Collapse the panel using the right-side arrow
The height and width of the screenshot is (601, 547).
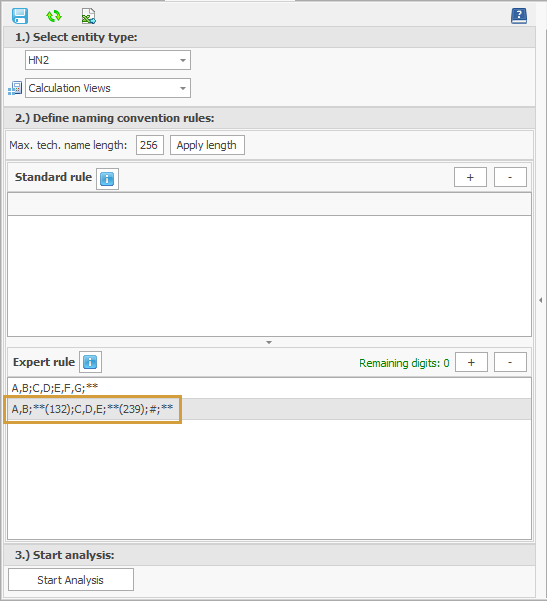click(x=540, y=300)
